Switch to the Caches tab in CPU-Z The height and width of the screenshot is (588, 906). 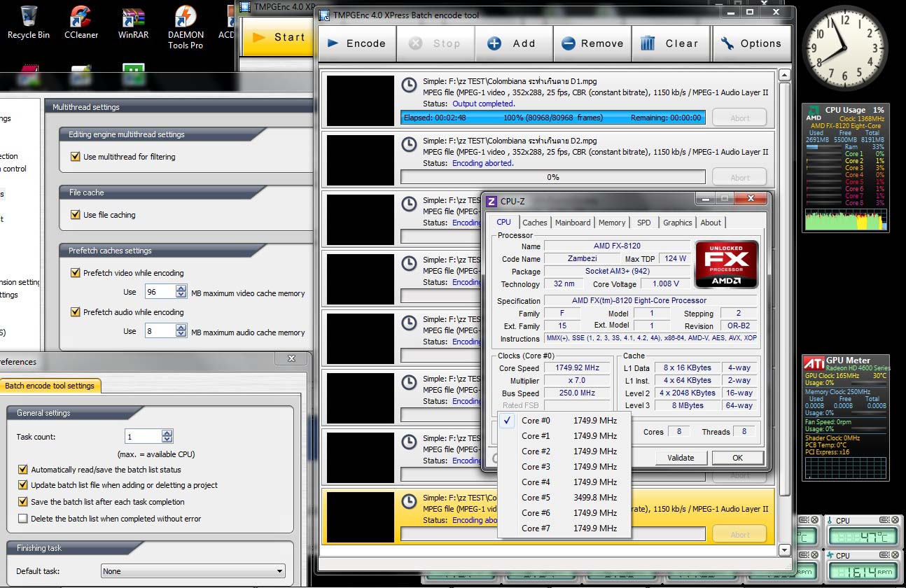coord(535,223)
